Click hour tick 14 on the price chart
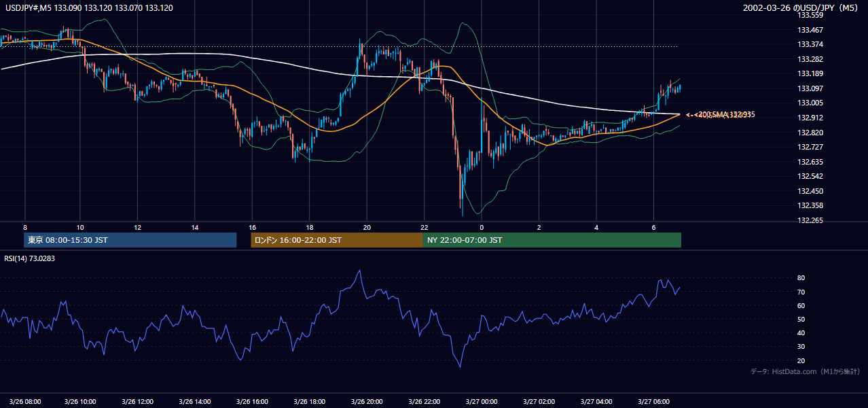This screenshot has width=868, height=408. 195,227
